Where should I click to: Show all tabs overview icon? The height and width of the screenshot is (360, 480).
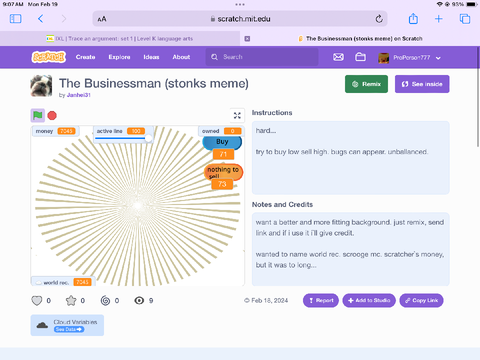(x=465, y=19)
